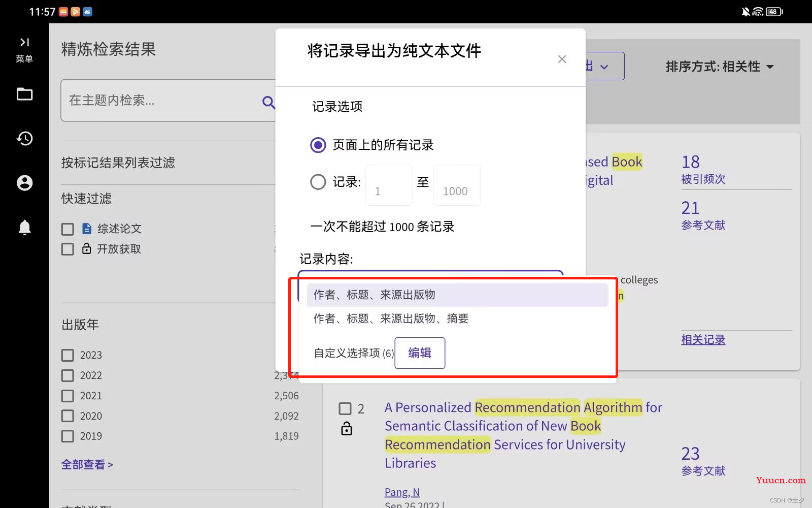The width and height of the screenshot is (812, 508).
Task: Click the 快速过滤 heading
Action: 86,199
